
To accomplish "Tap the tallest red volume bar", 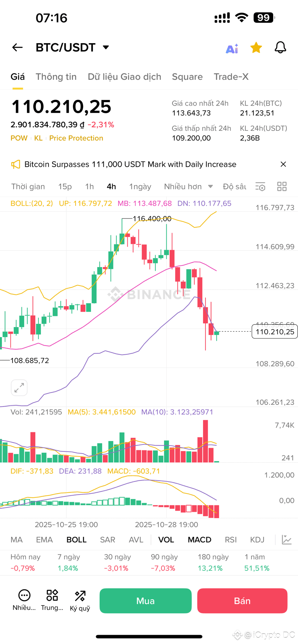I will tap(206, 441).
